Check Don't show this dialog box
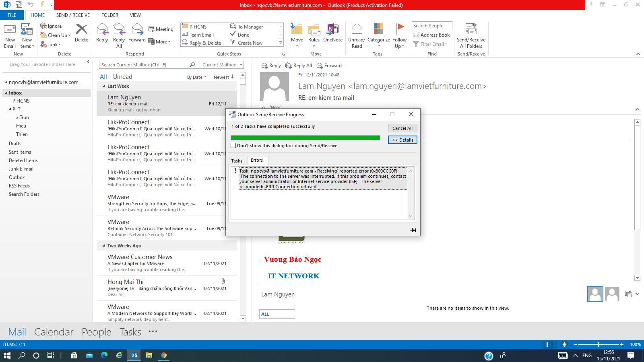The image size is (644, 362). click(233, 146)
